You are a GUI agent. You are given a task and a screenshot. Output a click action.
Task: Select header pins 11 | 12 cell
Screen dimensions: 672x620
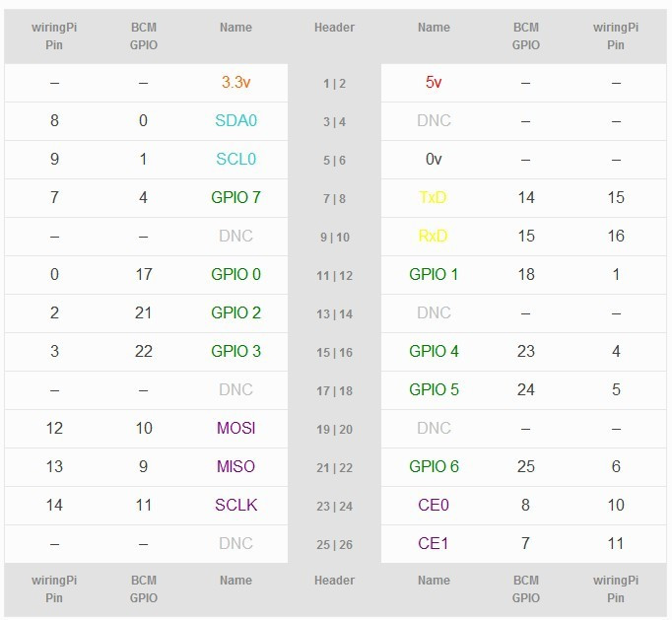click(334, 275)
